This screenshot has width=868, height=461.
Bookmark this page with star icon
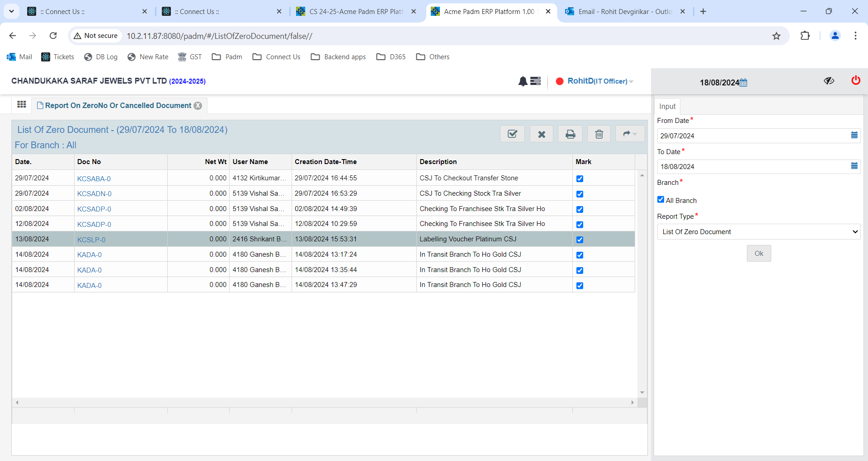click(x=776, y=36)
